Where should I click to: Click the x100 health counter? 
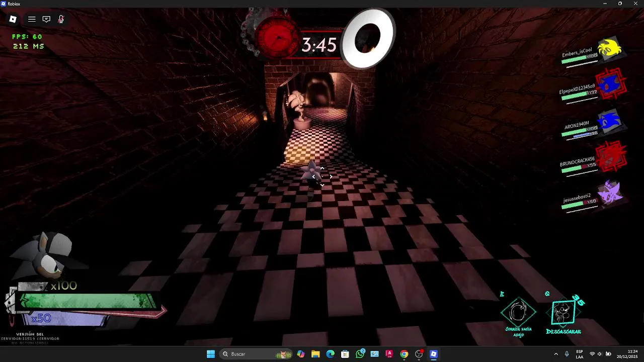(63, 286)
